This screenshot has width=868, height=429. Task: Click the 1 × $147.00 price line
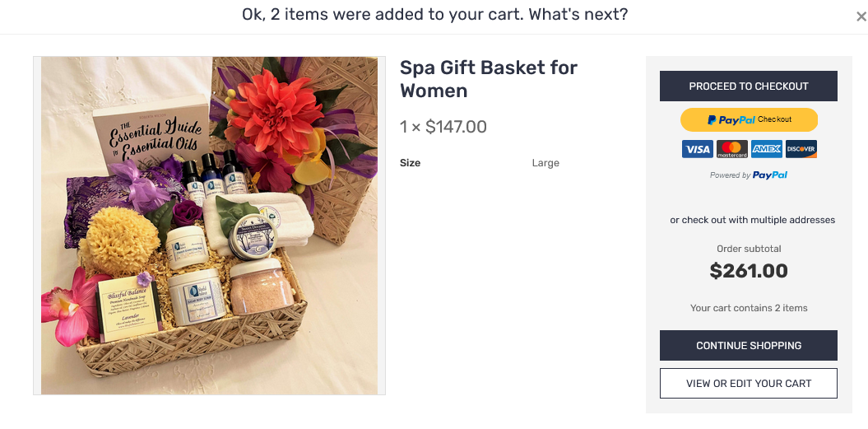tap(443, 127)
